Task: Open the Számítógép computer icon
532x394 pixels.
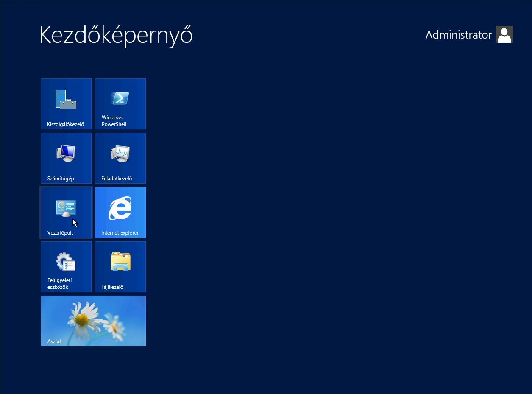Action: (x=66, y=153)
